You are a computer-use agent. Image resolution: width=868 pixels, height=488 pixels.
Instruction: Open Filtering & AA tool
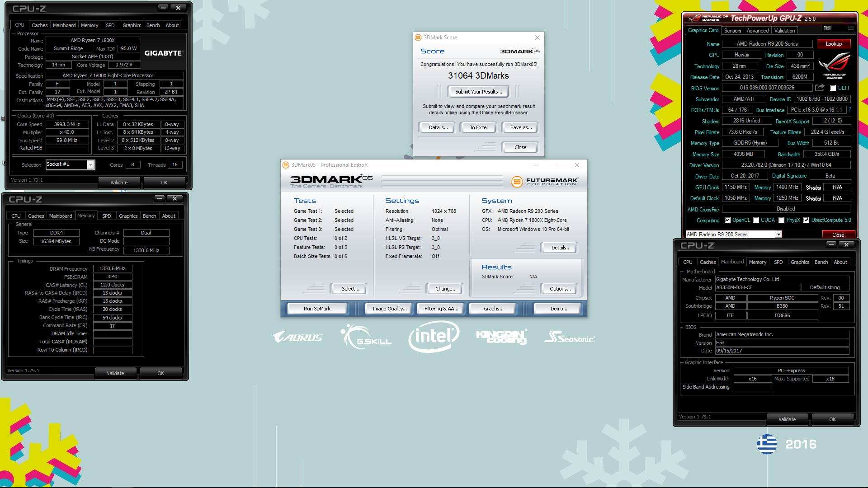point(441,309)
